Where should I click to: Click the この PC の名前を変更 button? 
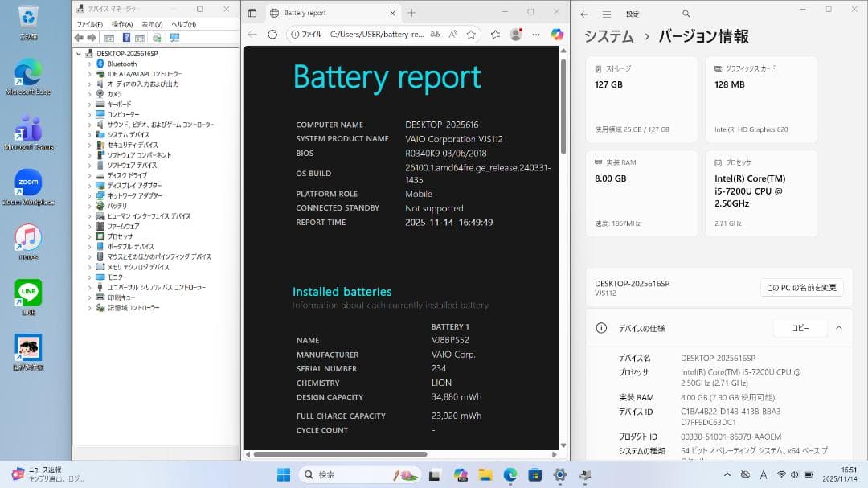point(801,287)
